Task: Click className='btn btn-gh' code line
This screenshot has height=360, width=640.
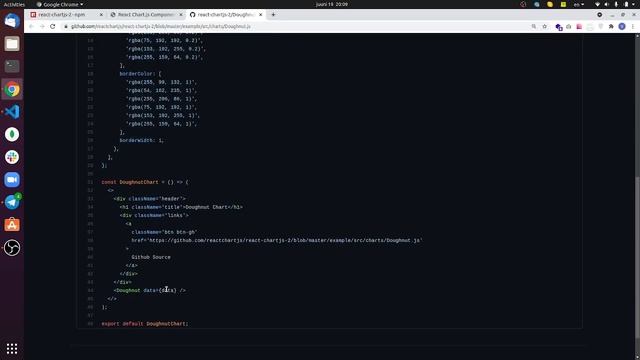Action: coord(164,232)
